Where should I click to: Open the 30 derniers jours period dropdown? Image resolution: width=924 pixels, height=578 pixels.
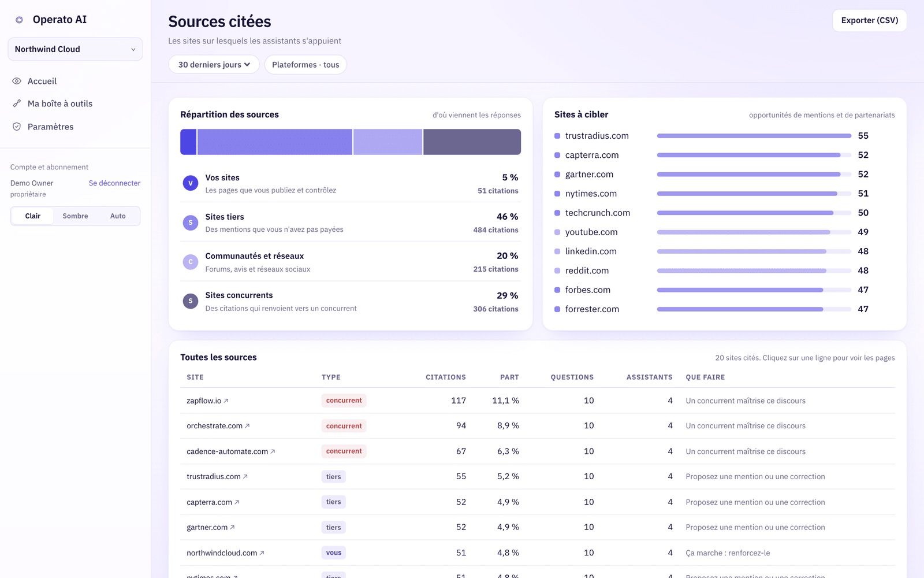coord(214,65)
